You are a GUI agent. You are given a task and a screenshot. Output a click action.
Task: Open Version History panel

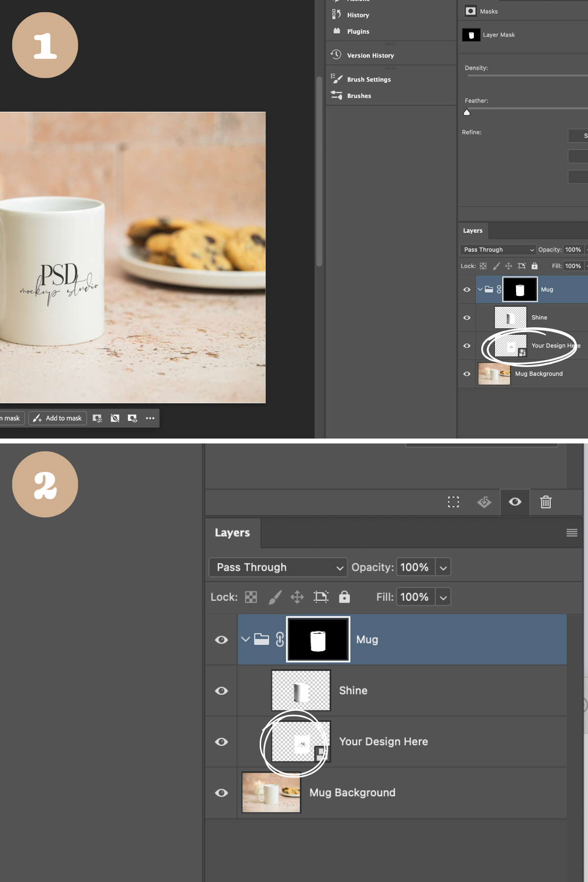click(370, 55)
